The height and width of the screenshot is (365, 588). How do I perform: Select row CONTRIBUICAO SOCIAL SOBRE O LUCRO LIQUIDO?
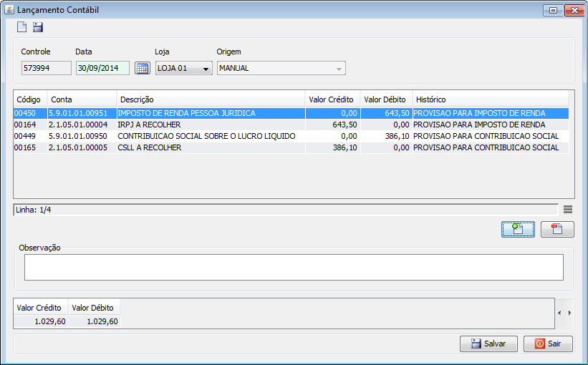tap(291, 136)
